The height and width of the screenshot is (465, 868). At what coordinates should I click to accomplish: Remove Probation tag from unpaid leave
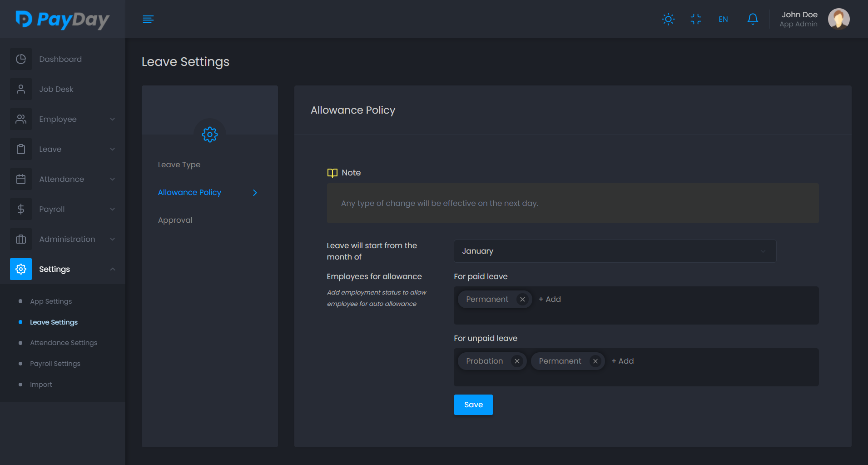point(517,361)
